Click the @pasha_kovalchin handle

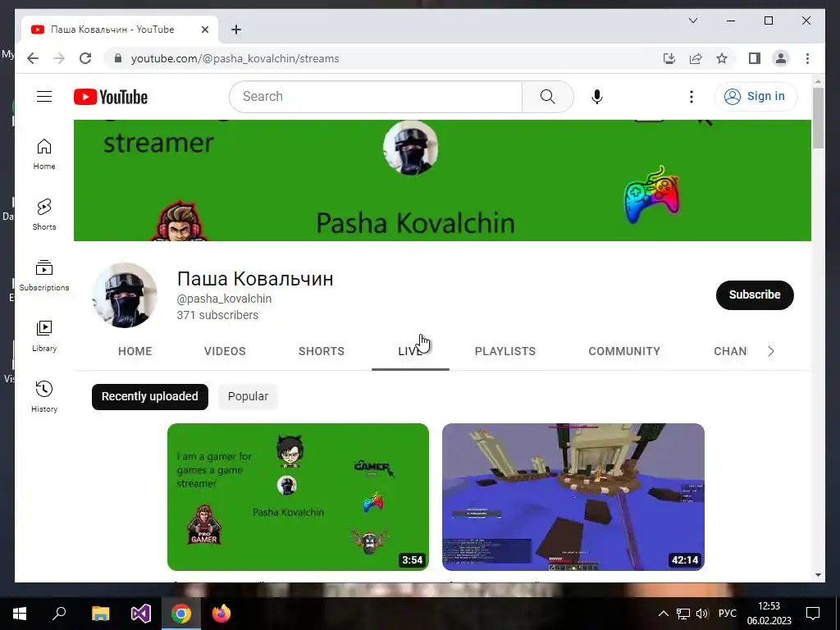(x=224, y=299)
